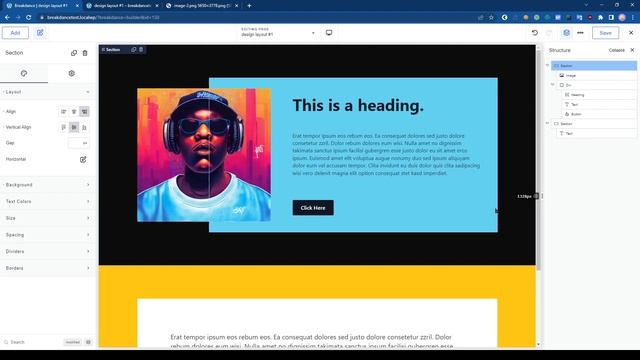Open the browser Extensions puzzle icon

pyautogui.click(x=601, y=18)
